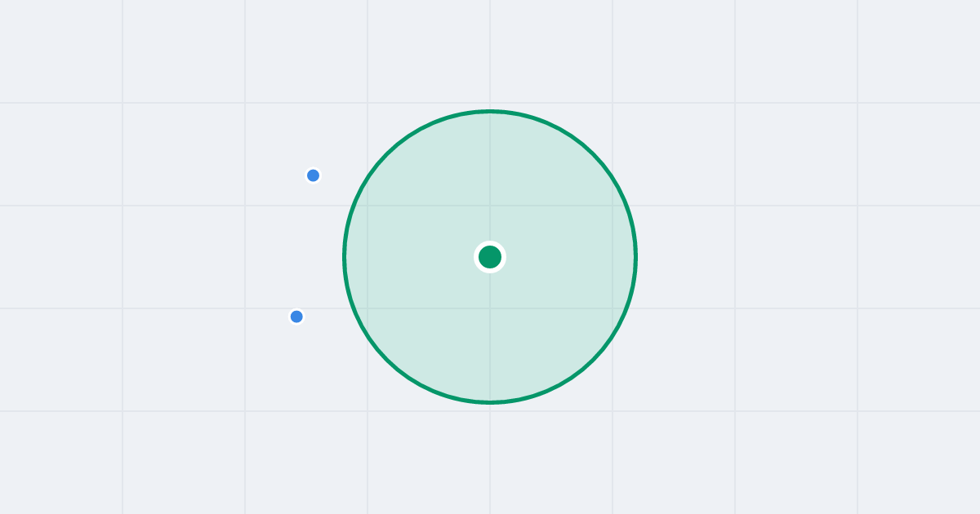Viewport: 980px width, 514px height.
Task: Click the white ring around the center marker
Action: coord(490,243)
